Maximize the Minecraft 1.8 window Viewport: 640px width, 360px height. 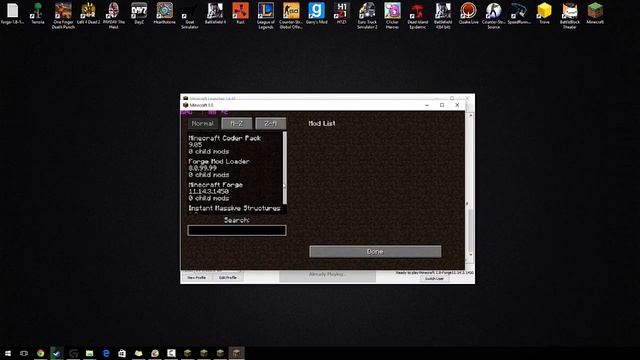pyautogui.click(x=442, y=105)
